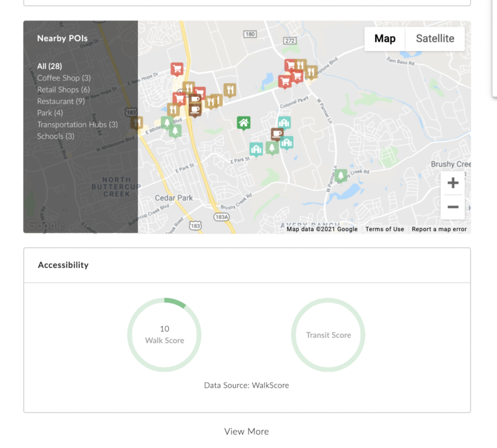Click the Walk Score progress ring
Viewport: 497px width, 448px height.
pyautogui.click(x=164, y=334)
